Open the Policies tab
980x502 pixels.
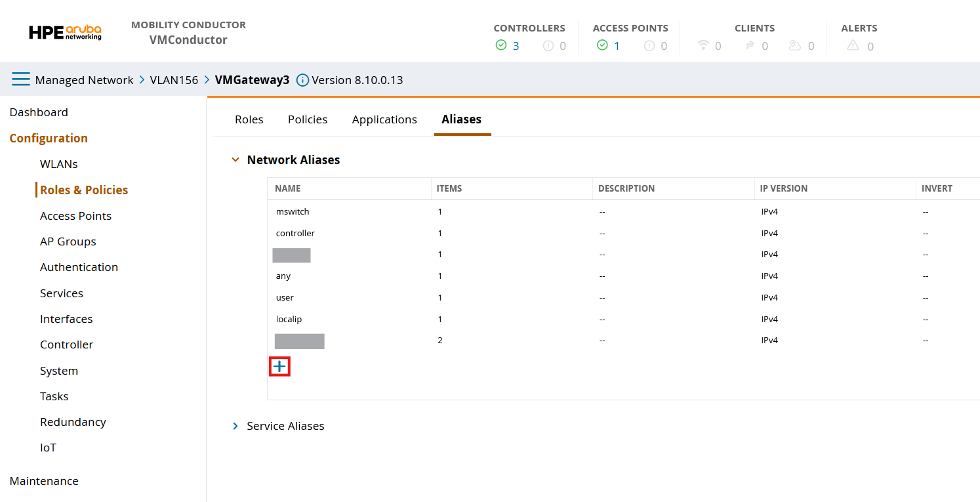point(307,119)
